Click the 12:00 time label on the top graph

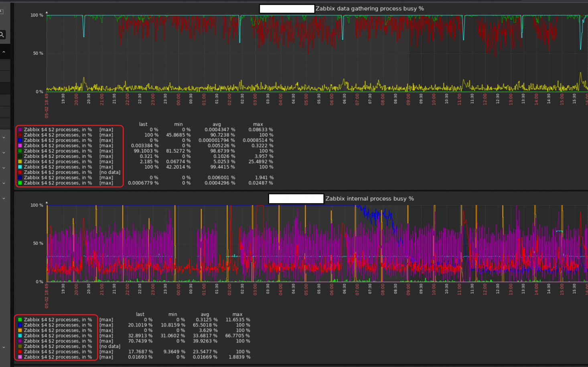coord(485,99)
